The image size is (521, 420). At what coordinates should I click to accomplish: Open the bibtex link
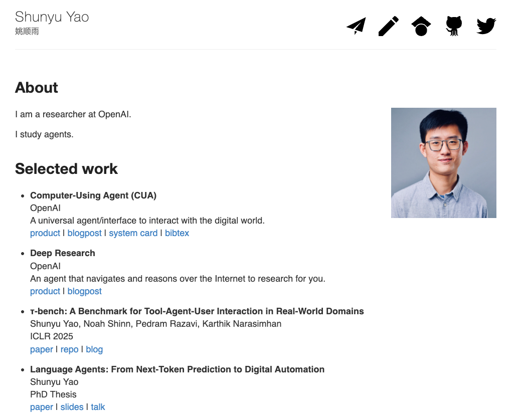pyautogui.click(x=177, y=233)
